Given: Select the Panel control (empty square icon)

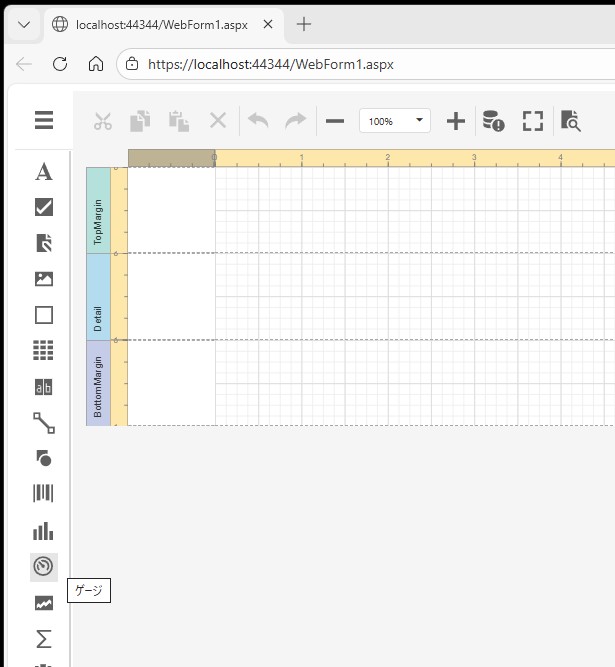Looking at the screenshot, I should click(43, 315).
